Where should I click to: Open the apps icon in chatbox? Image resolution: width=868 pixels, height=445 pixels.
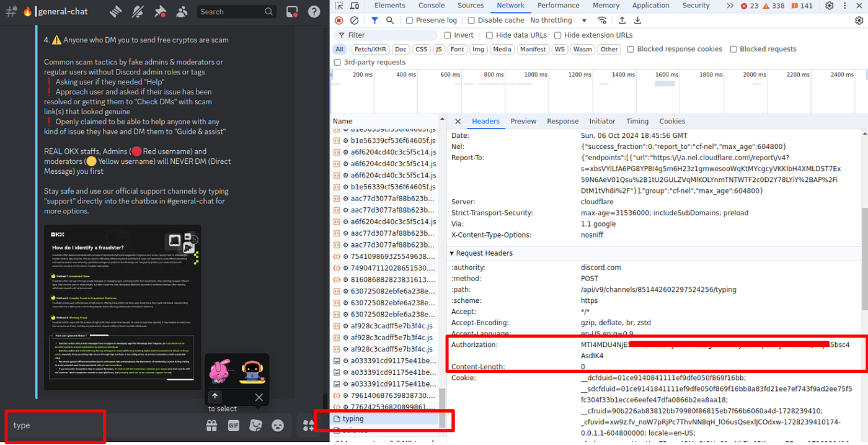coord(308,425)
